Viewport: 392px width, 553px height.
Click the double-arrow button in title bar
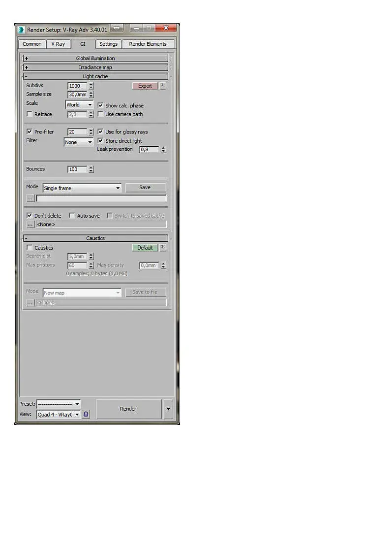(117, 28)
